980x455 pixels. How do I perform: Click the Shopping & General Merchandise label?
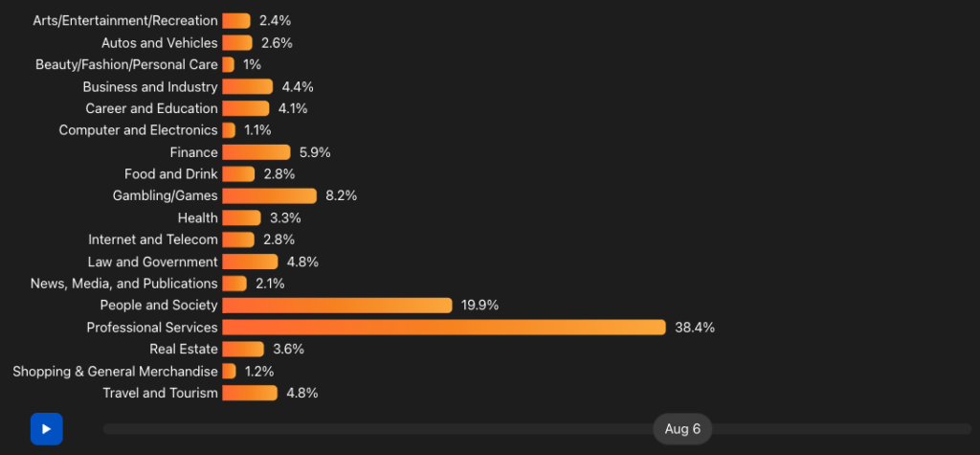115,371
